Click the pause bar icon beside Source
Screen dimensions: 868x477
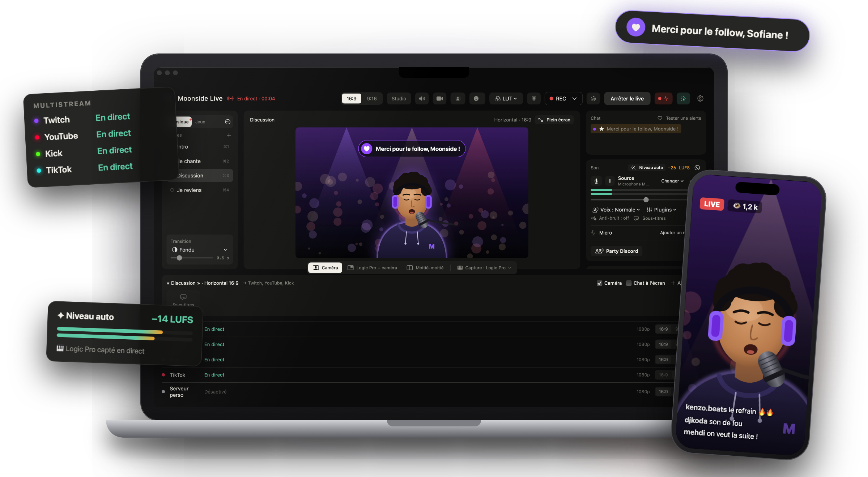click(610, 181)
